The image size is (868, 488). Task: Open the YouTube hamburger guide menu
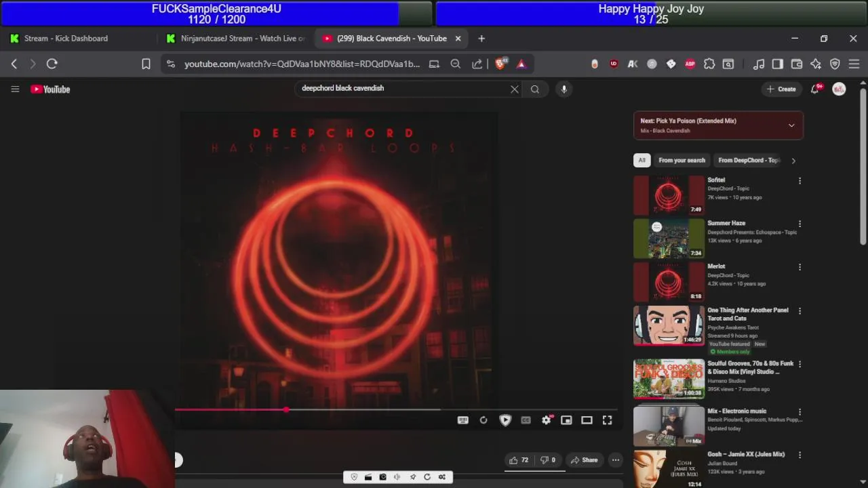[15, 89]
